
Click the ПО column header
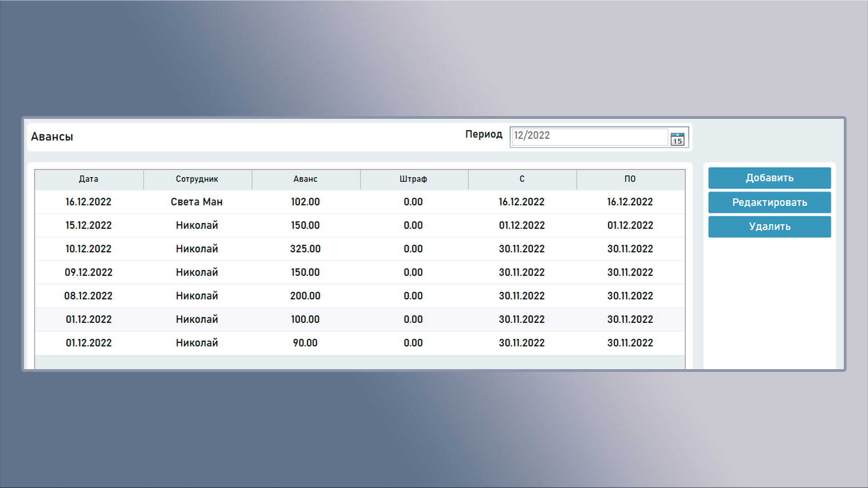click(x=630, y=179)
